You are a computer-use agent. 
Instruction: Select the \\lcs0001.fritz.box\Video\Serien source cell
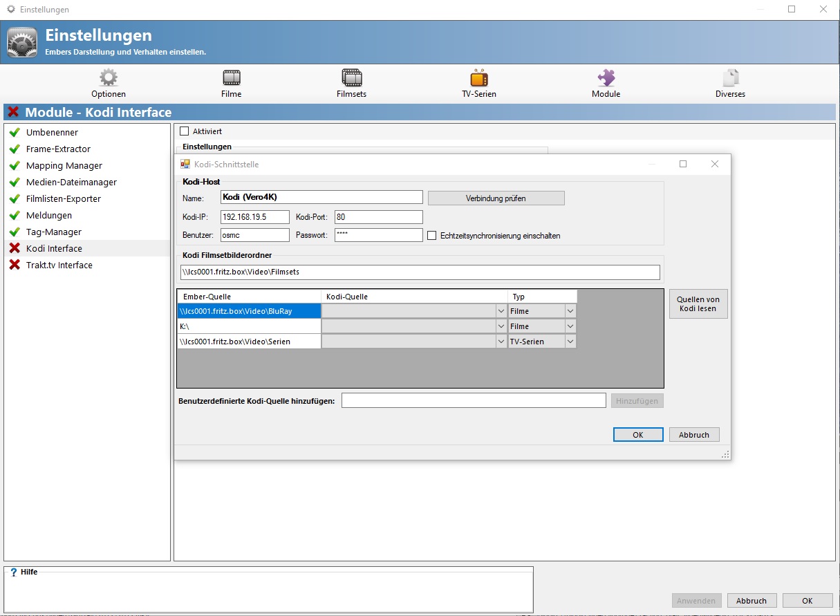(x=249, y=342)
